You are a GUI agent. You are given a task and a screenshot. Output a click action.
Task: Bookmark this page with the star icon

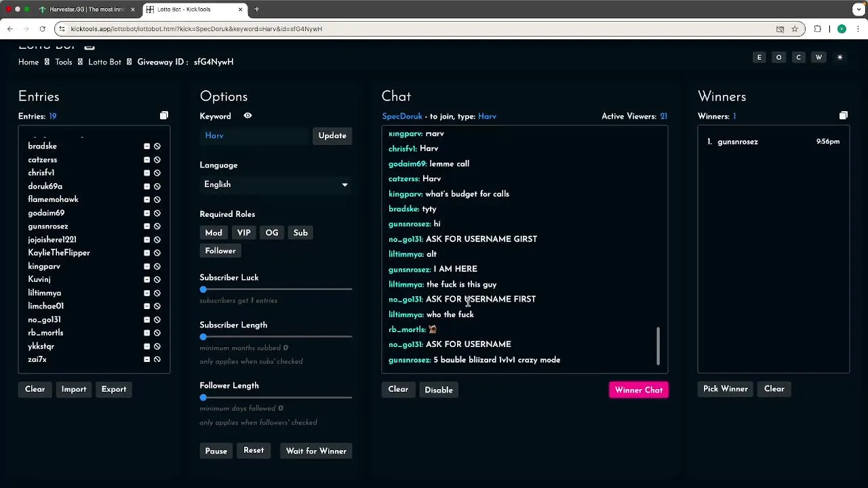(x=795, y=29)
